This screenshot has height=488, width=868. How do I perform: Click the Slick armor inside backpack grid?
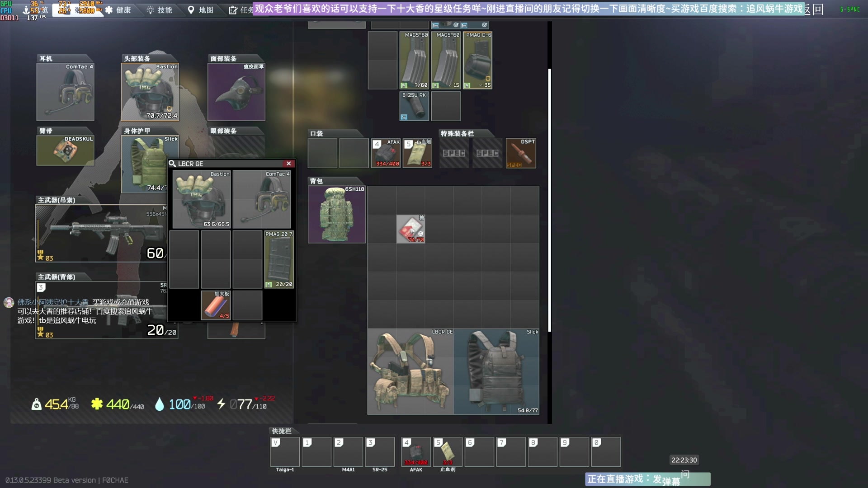(496, 371)
